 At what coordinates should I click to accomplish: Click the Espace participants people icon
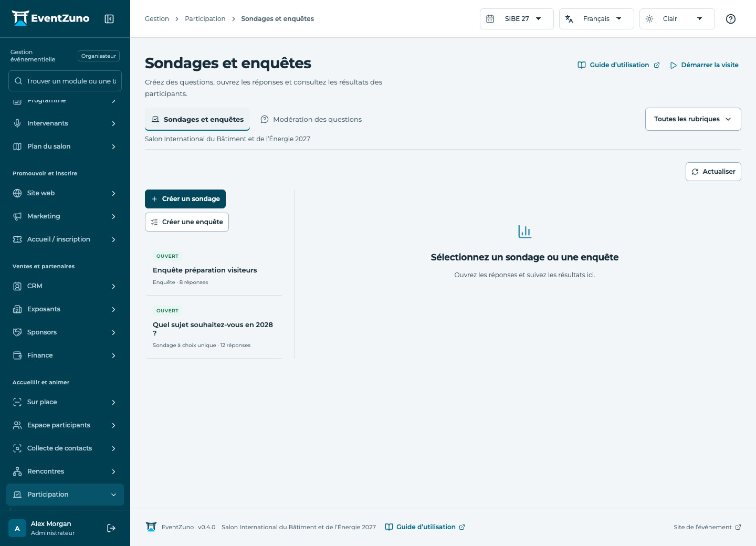point(17,425)
